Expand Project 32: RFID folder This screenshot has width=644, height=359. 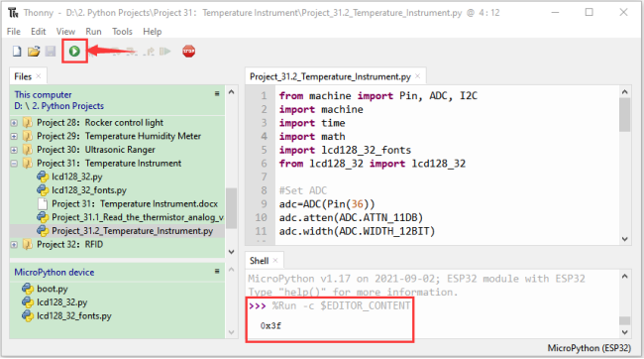pyautogui.click(x=14, y=245)
